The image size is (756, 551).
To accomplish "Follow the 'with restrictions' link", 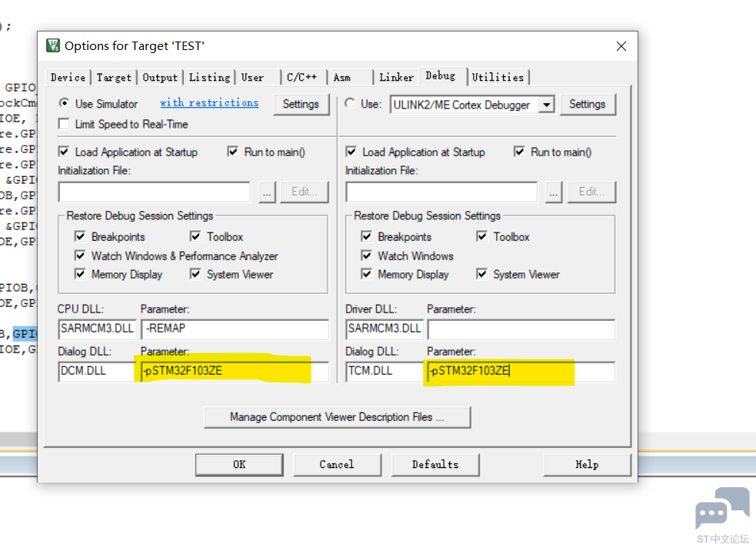I will (x=209, y=103).
